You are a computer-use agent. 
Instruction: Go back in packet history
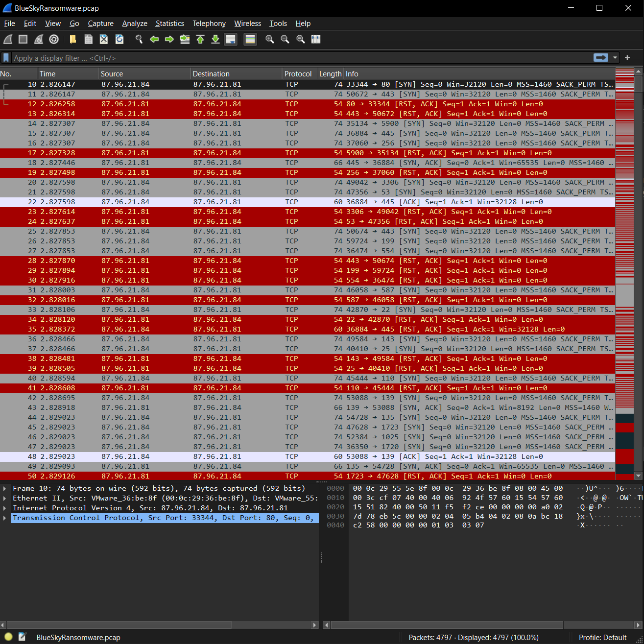click(154, 39)
